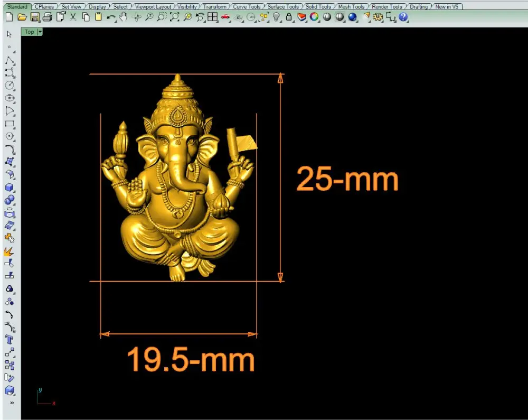Viewport: 528px width, 420px height.
Task: Click the Top viewport title label
Action: [29, 32]
